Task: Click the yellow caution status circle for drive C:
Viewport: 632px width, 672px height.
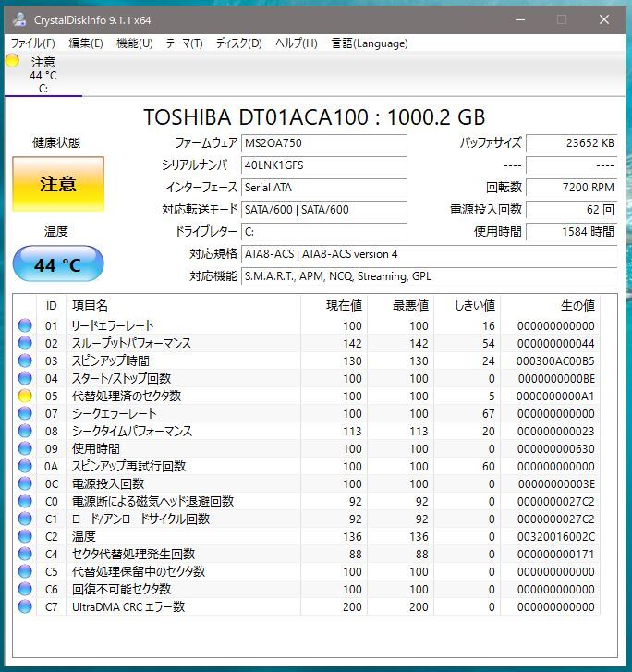Action: point(12,61)
